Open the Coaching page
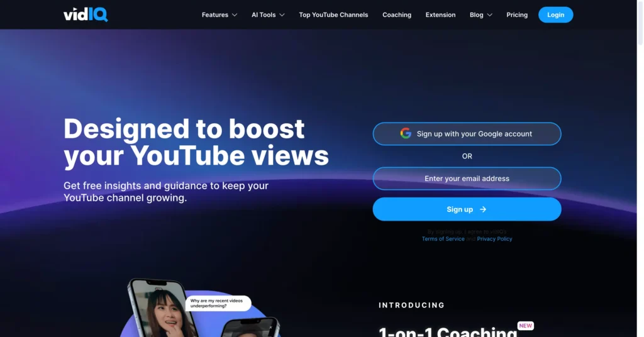The image size is (644, 337). click(x=397, y=15)
